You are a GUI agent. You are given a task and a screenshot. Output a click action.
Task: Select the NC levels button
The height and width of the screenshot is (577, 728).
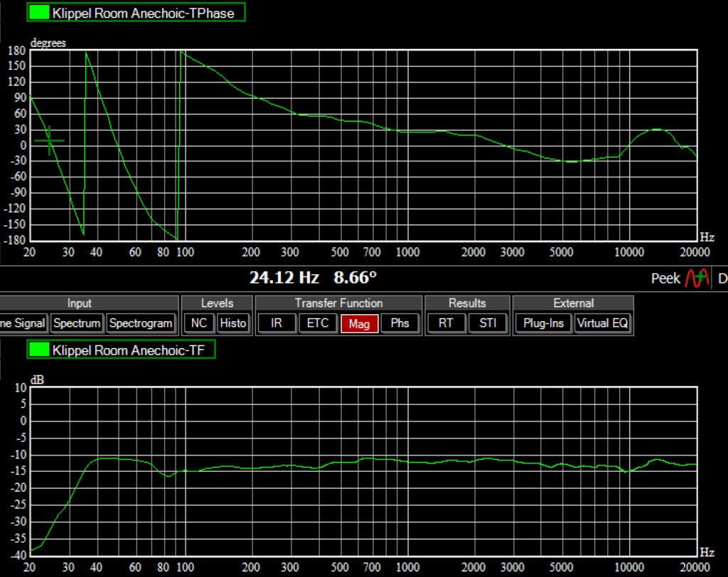tap(199, 323)
